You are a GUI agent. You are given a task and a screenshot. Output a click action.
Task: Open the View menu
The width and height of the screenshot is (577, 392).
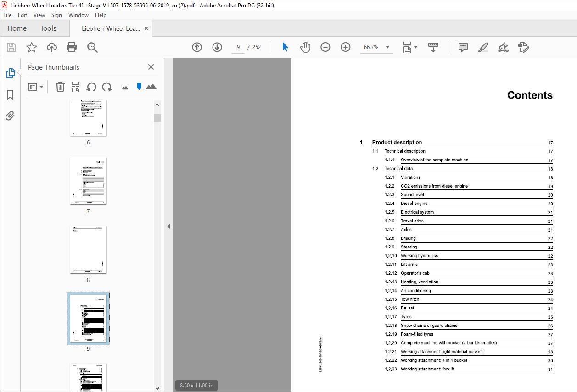click(39, 15)
